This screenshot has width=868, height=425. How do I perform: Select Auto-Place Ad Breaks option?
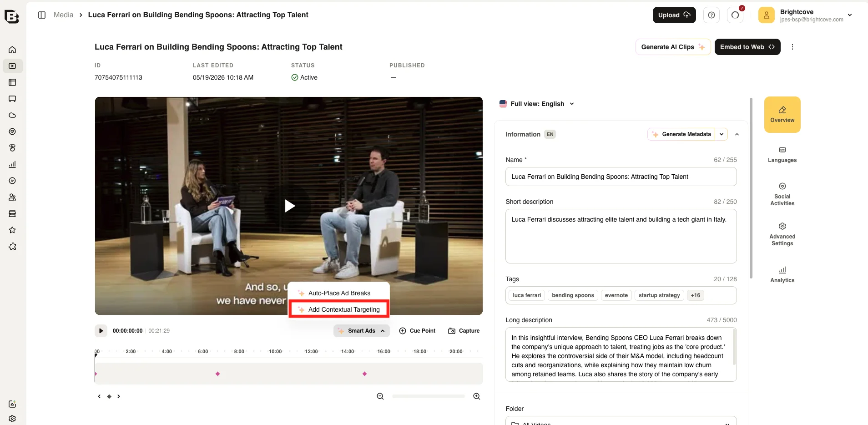pos(339,293)
